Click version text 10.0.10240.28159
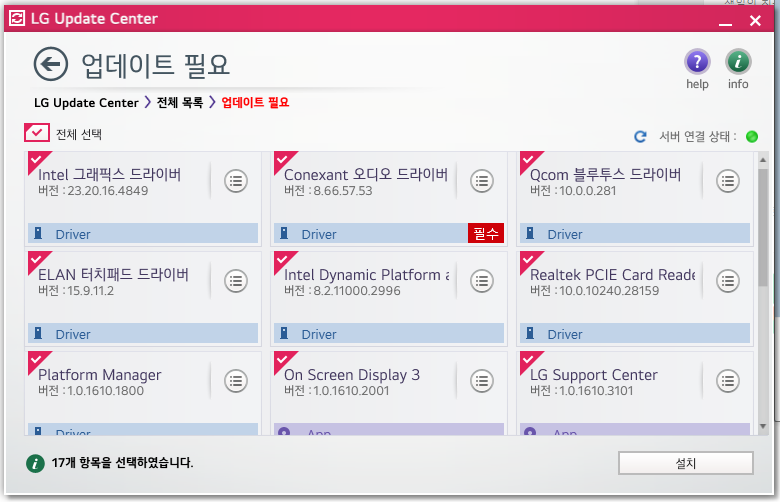 pos(609,291)
